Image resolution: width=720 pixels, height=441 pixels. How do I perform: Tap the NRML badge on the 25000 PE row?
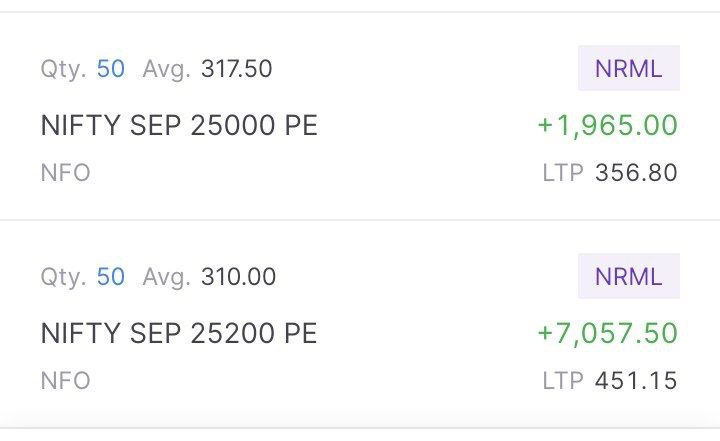[628, 69]
